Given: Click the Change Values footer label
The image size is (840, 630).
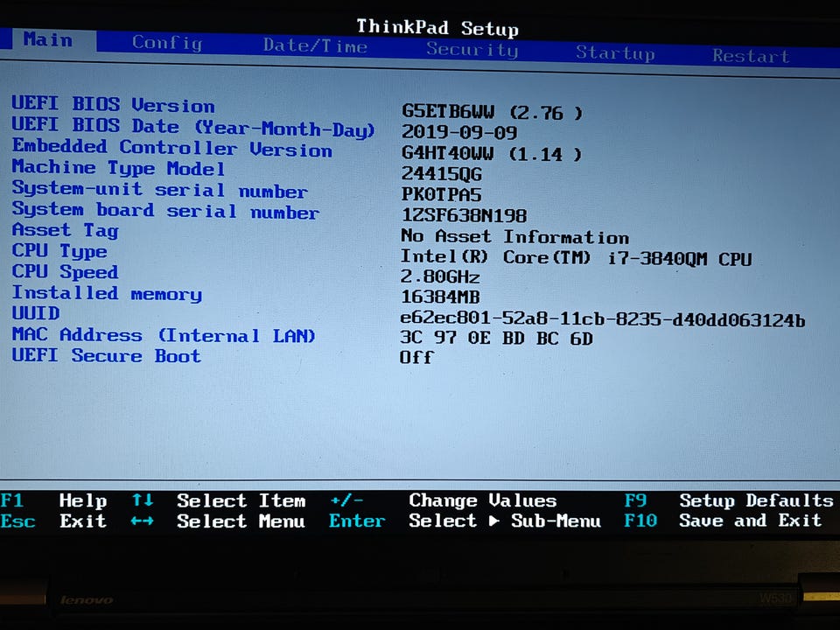Looking at the screenshot, I should point(483,500).
